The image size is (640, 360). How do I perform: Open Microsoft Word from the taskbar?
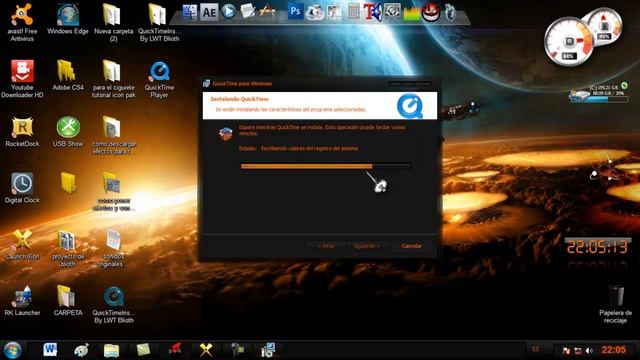[x=50, y=350]
